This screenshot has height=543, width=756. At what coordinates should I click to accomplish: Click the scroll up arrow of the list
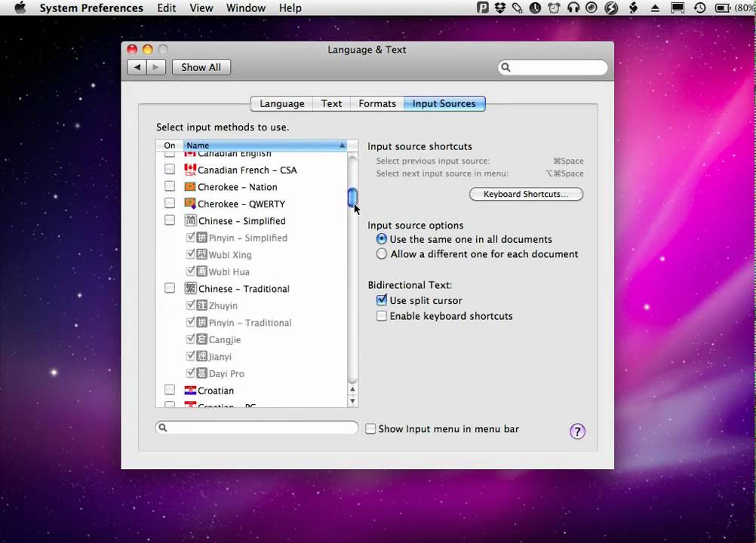pos(352,389)
